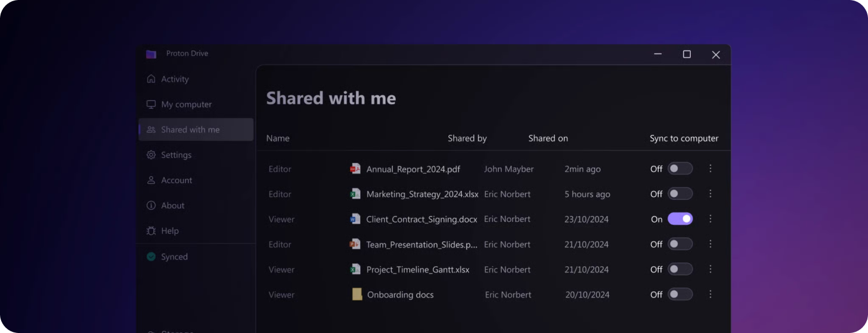Viewport: 868px width, 333px height.
Task: Open more options for Project_Timeline_Gantt.xlsx
Action: [x=710, y=269]
